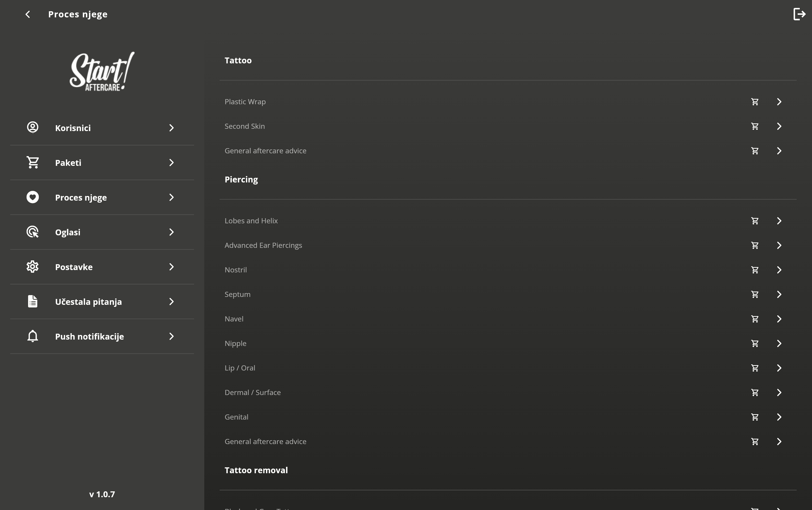This screenshot has height=510, width=812.
Task: Click the Start Aftercare logo
Action: point(102,72)
